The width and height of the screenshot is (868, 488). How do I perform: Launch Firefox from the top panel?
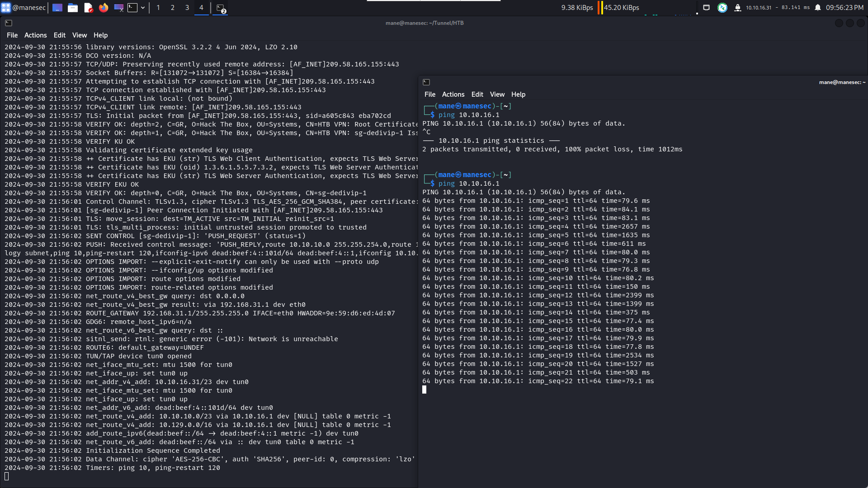[104, 8]
